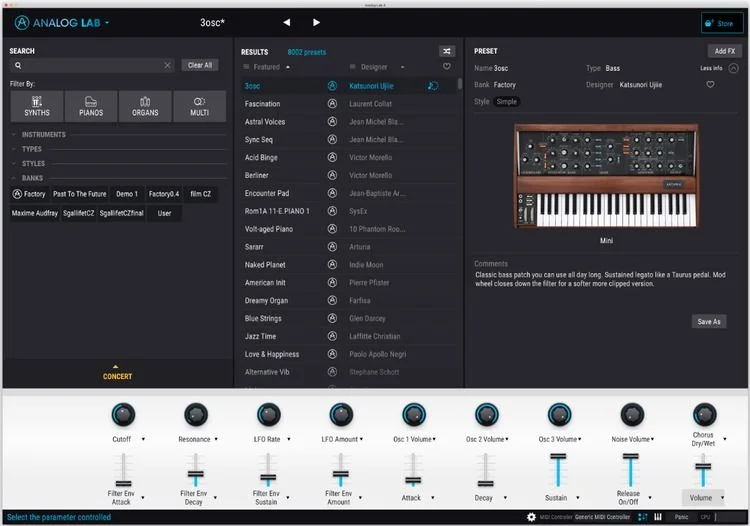750x526 pixels.
Task: Click the Arturia icon on the Acid Binge row
Action: click(x=332, y=157)
